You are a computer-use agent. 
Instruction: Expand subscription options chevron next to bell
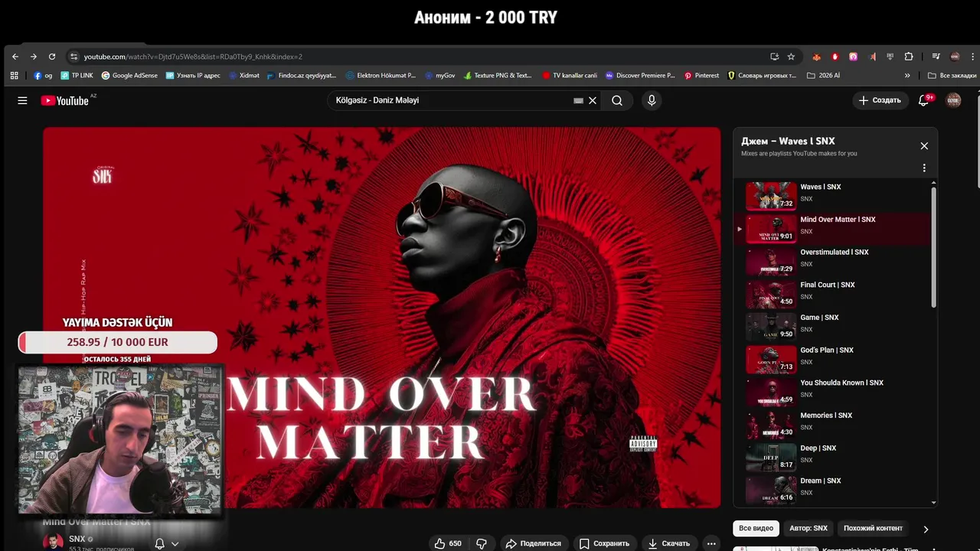click(175, 543)
